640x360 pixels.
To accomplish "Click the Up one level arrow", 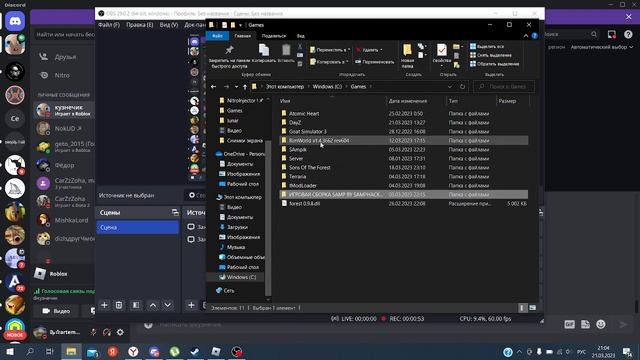I will coord(244,87).
